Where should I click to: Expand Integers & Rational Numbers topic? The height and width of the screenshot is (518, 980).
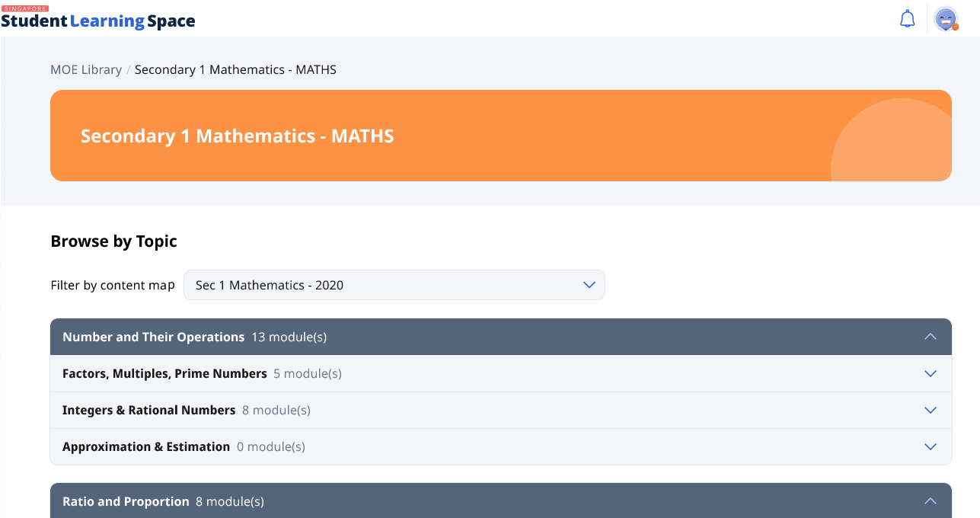[x=149, y=411]
